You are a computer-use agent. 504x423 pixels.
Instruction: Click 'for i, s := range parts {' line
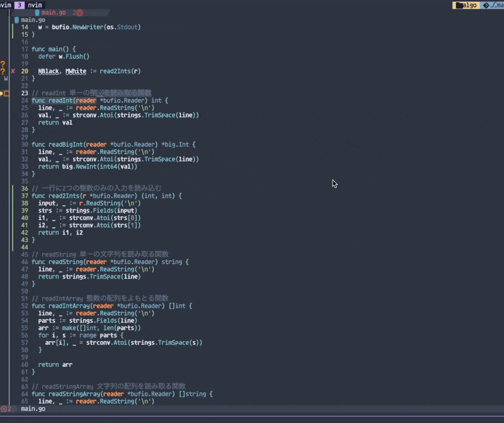[x=81, y=335]
